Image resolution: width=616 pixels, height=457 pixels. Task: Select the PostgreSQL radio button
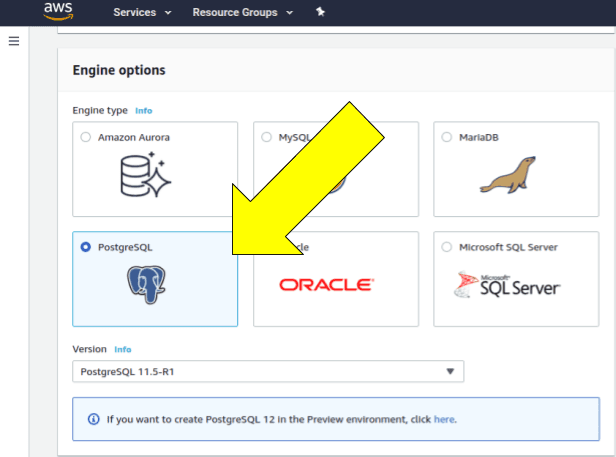point(85,247)
